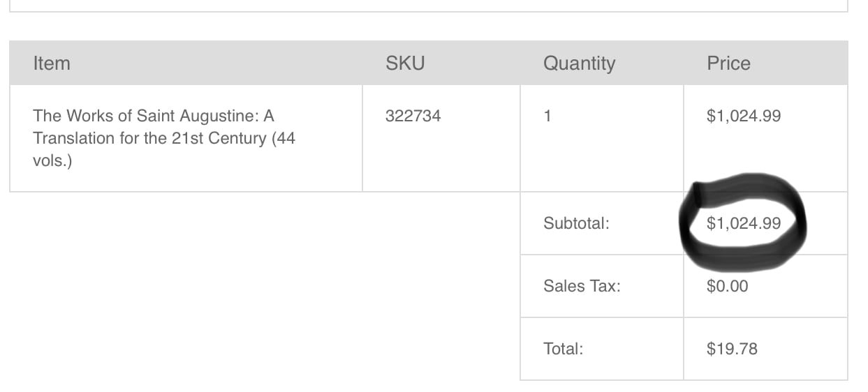
Task: Click the empty white panel above the table
Action: point(419,5)
